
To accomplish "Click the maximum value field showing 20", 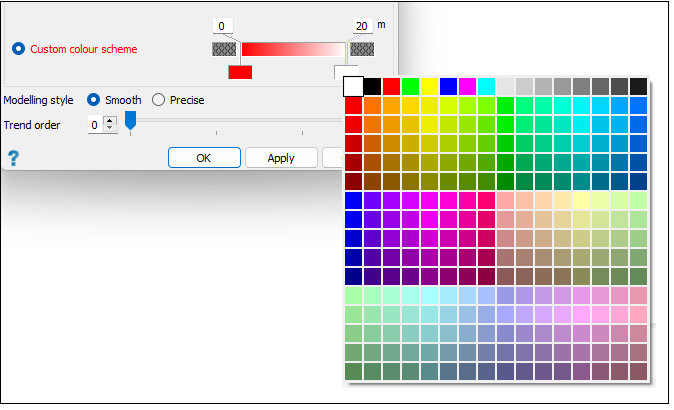I will (362, 26).
